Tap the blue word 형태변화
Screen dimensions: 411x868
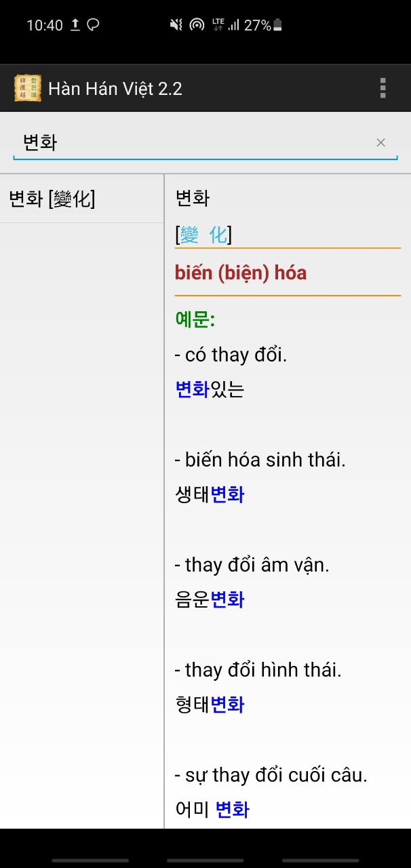click(x=210, y=705)
